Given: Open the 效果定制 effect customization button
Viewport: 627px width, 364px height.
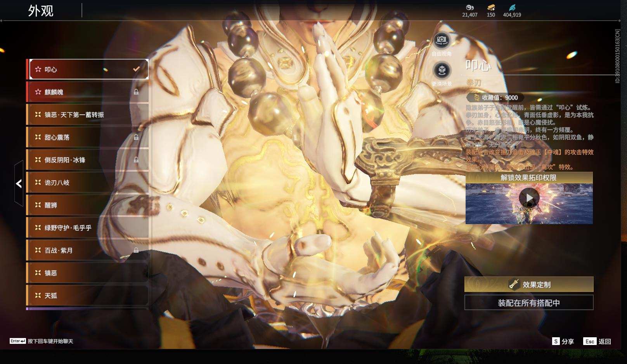Looking at the screenshot, I should (x=529, y=285).
